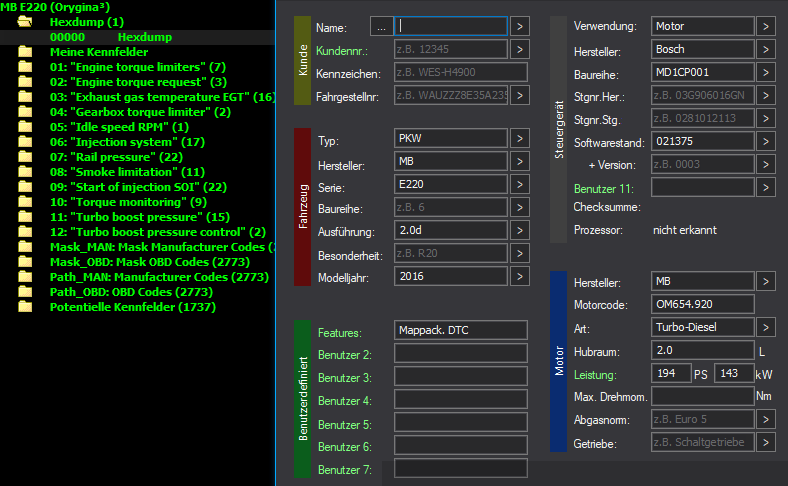The height and width of the screenshot is (486, 788).
Task: Open the Serie E220 arrow button
Action: point(520,184)
